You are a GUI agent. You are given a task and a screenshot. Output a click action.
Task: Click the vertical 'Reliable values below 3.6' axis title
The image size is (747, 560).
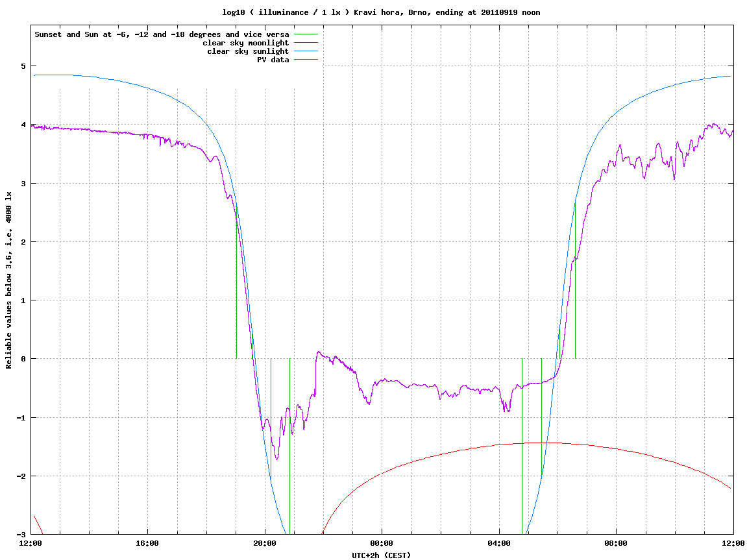[x=8, y=280]
